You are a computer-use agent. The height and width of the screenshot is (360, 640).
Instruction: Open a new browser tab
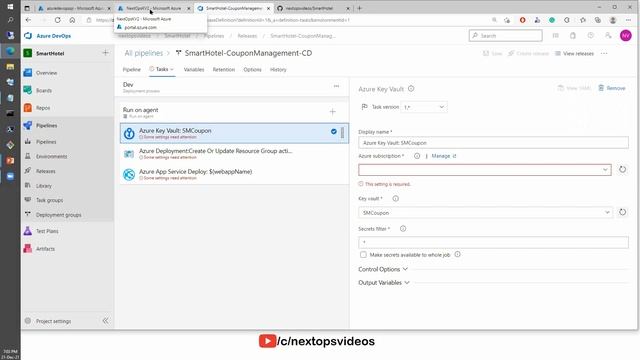(x=360, y=8)
